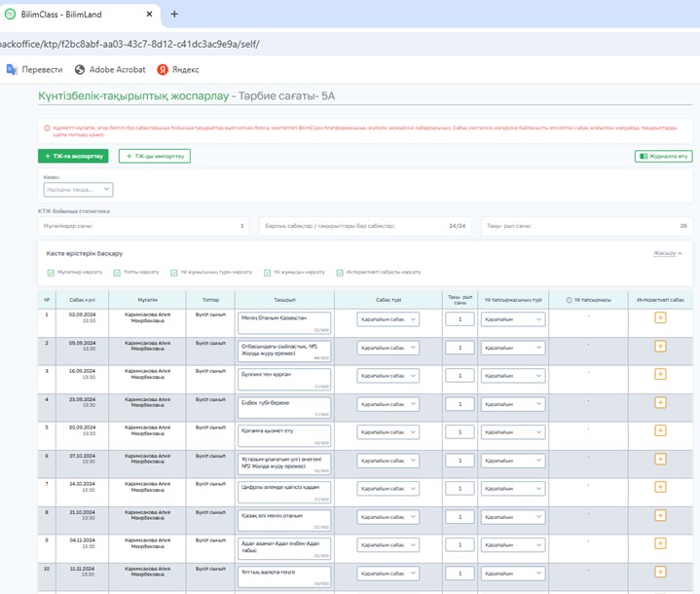The image size is (700, 594).
Task: Open a new browser tab
Action: pyautogui.click(x=174, y=15)
